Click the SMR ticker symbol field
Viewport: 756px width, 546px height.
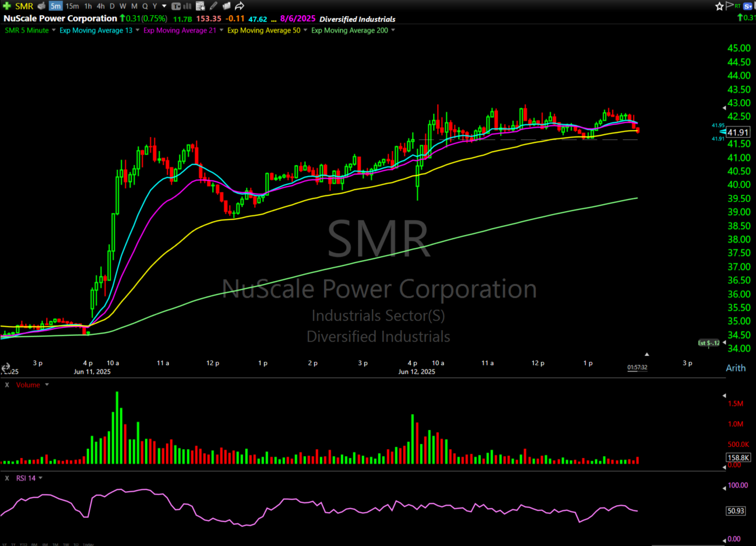pos(24,6)
